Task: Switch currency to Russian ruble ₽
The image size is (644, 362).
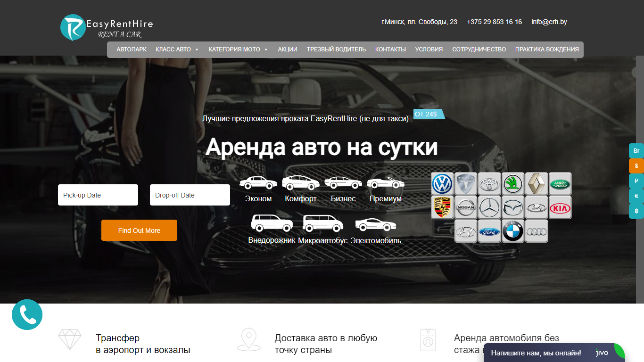Action: (636, 181)
